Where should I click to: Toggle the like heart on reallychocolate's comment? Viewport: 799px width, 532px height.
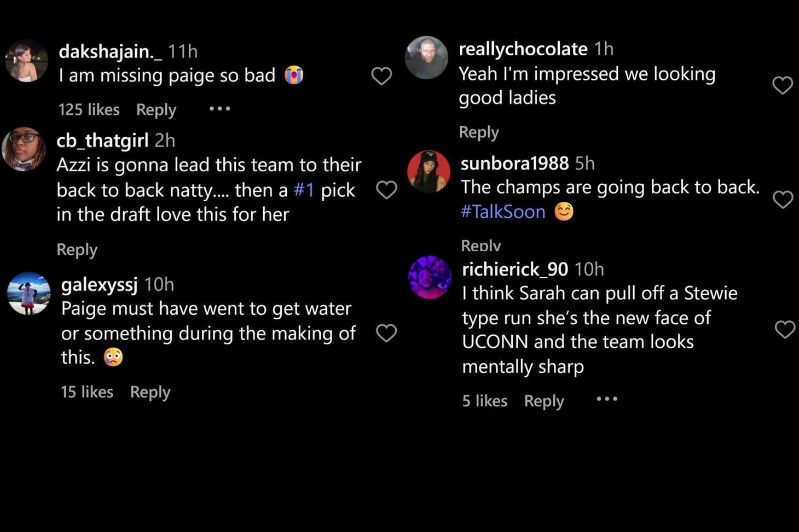click(x=781, y=85)
